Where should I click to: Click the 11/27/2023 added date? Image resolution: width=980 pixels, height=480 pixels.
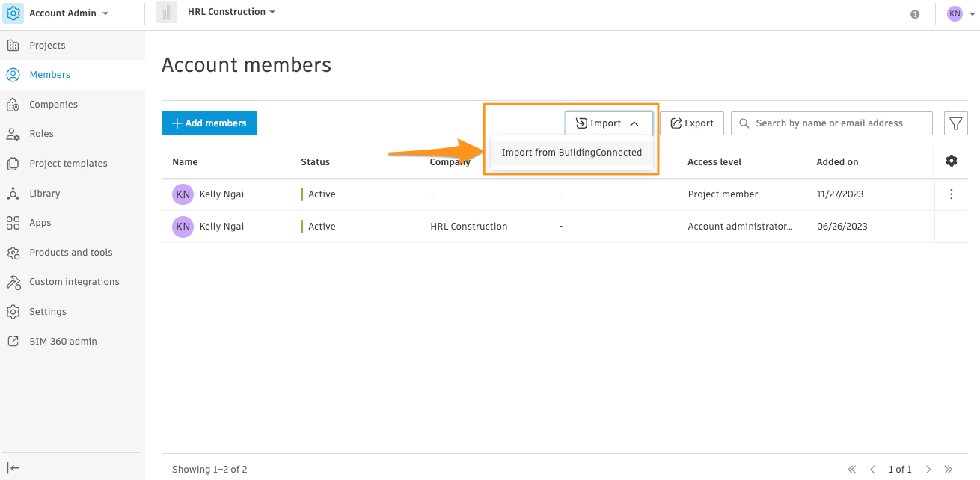tap(840, 194)
